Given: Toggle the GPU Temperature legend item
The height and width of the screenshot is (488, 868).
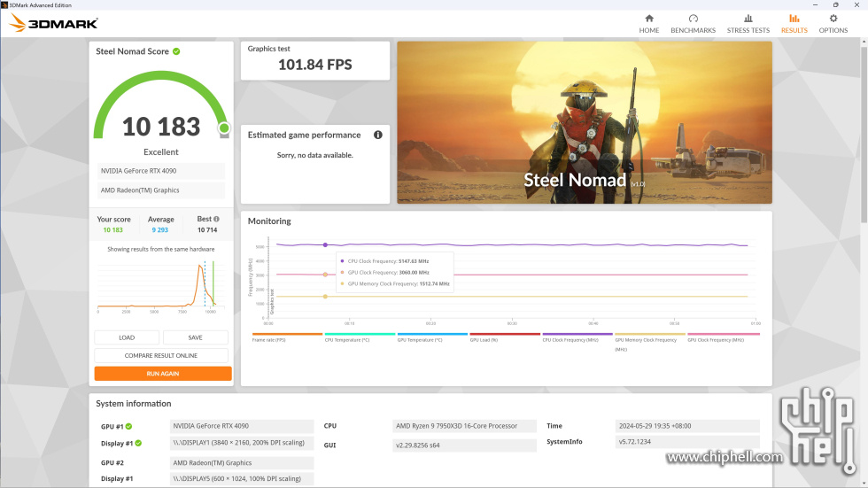Looking at the screenshot, I should [432, 337].
